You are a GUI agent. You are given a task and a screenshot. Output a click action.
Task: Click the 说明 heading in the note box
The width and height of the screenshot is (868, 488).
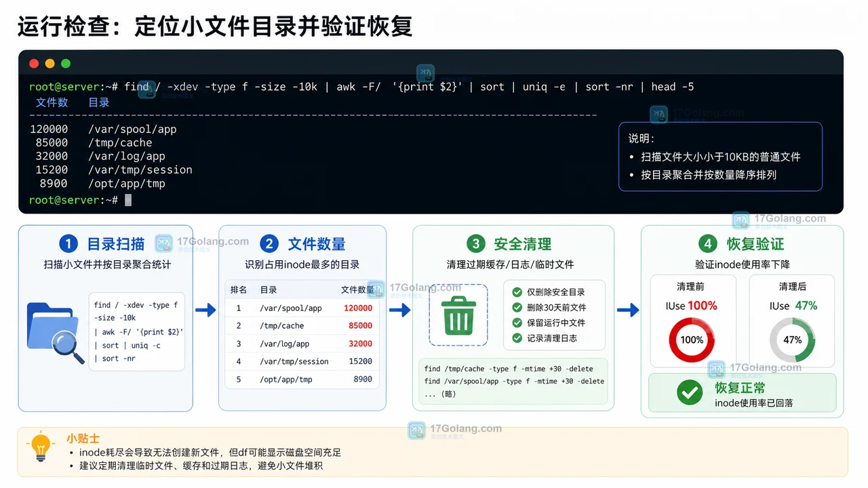(x=642, y=138)
